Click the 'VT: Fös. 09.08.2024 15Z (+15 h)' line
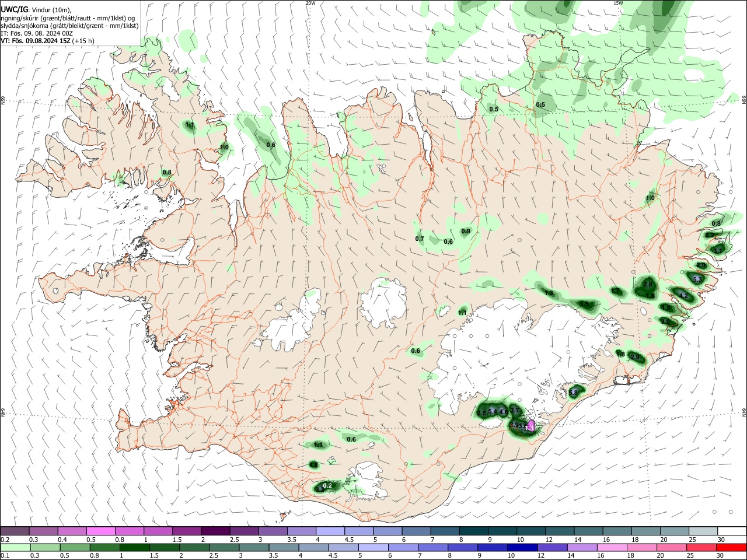The height and width of the screenshot is (560, 747). point(48,41)
